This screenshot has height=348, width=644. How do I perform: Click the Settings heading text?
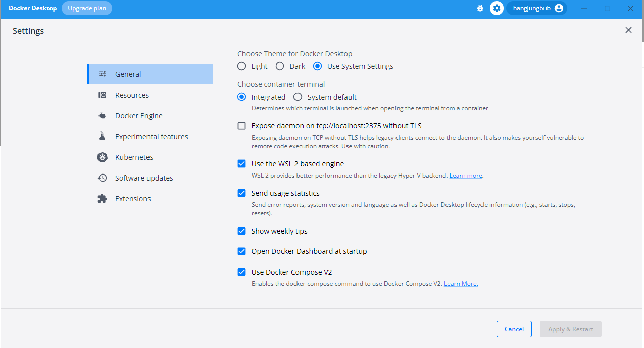(28, 31)
